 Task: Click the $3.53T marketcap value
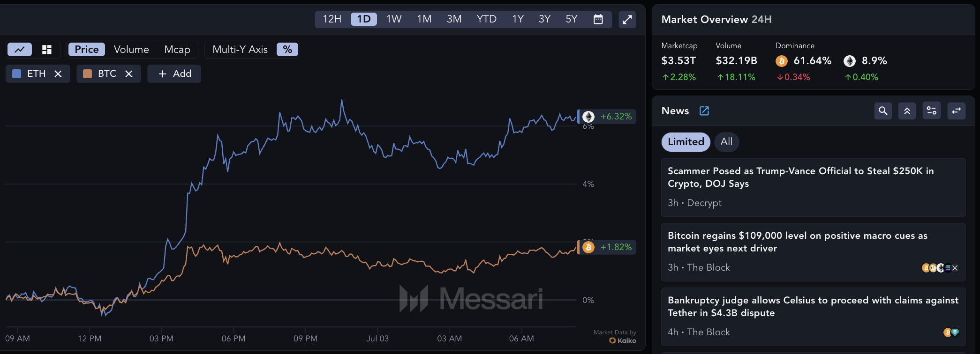pyautogui.click(x=678, y=61)
